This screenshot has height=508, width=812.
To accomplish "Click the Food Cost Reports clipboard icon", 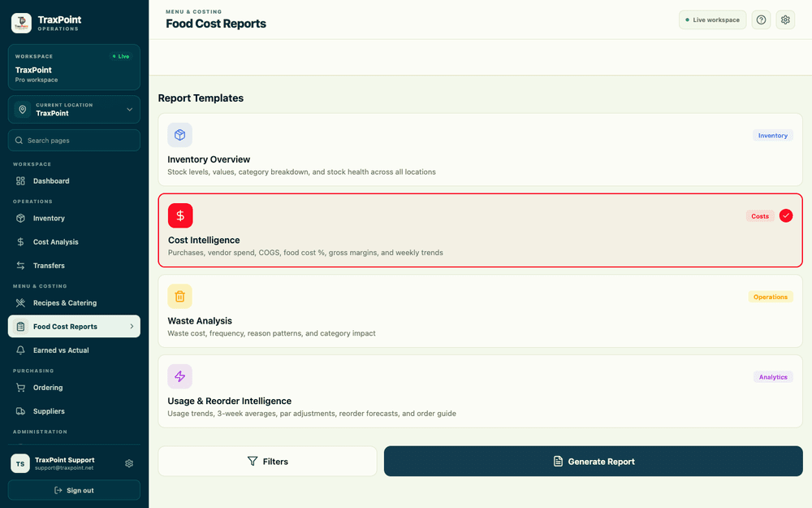I will tap(20, 327).
